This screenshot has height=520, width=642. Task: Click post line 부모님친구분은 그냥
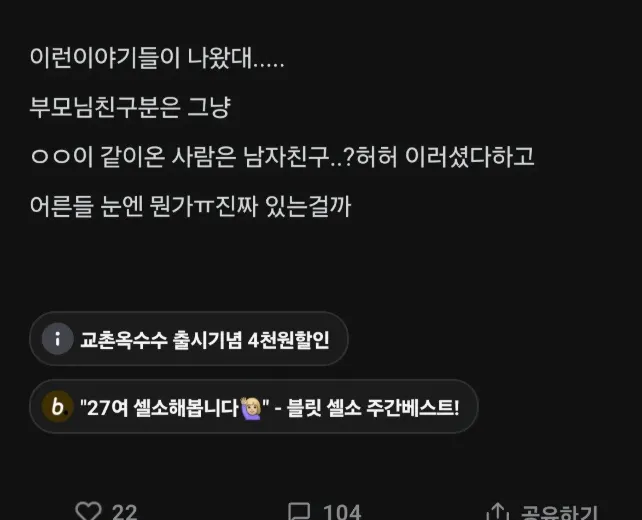coord(130,108)
